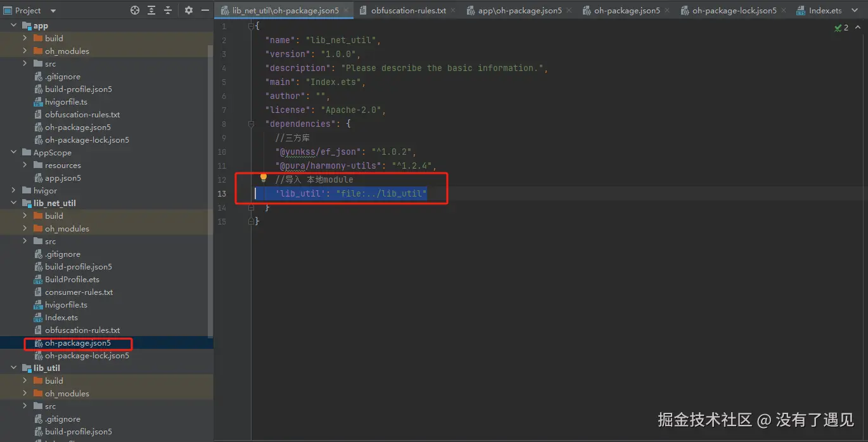Image resolution: width=868 pixels, height=442 pixels.
Task: Click the "@pura/harmony-utils" dependency text
Action: tap(329, 166)
